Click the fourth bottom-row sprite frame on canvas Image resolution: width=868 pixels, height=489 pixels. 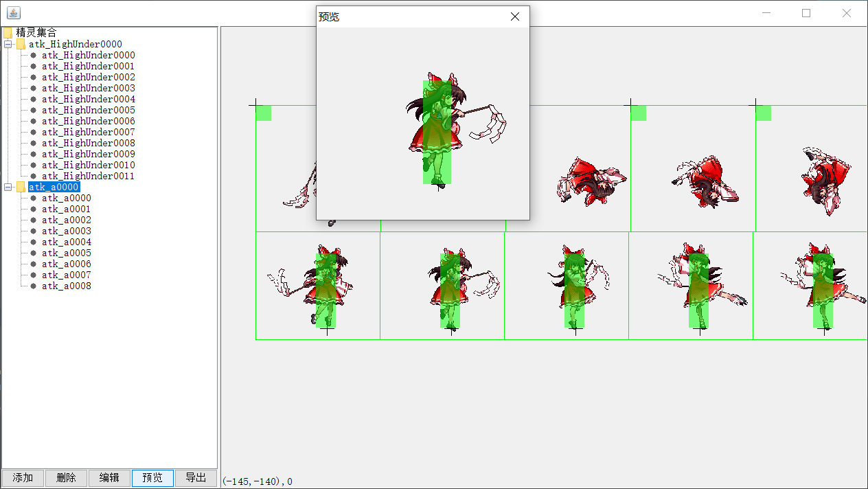coord(703,286)
